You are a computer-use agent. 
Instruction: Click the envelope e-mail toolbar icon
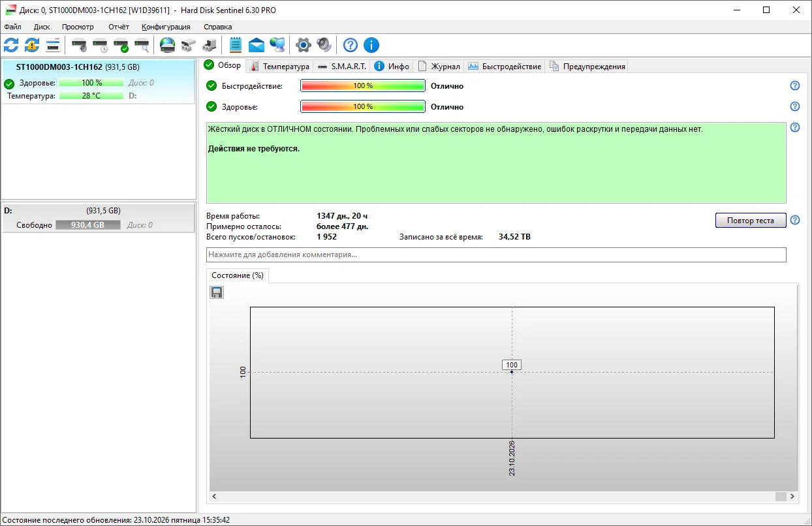[257, 45]
